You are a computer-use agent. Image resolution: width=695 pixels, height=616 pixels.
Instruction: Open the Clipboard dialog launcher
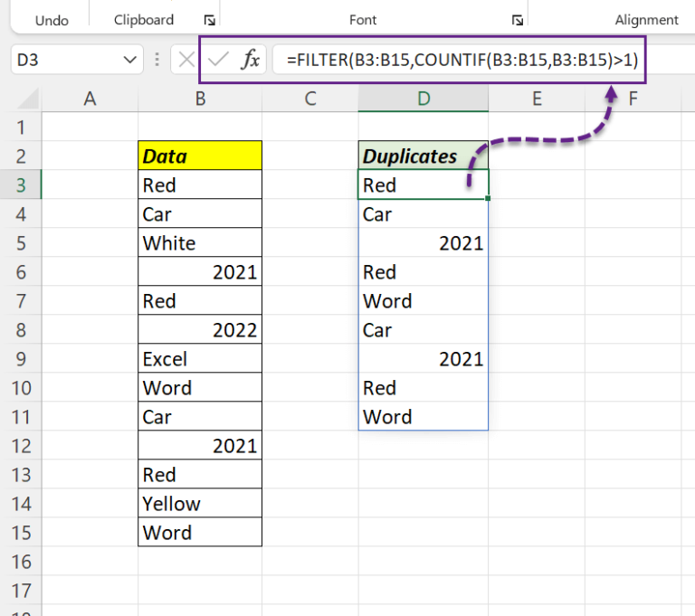coord(210,20)
